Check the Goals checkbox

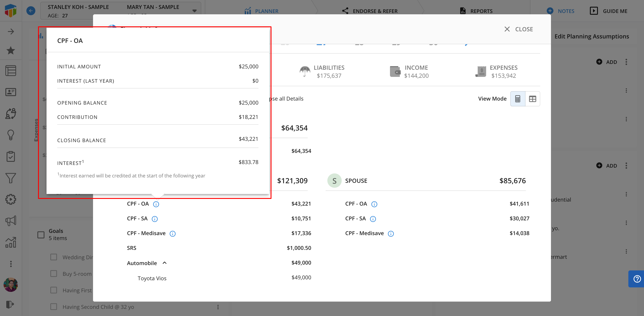[x=41, y=235]
